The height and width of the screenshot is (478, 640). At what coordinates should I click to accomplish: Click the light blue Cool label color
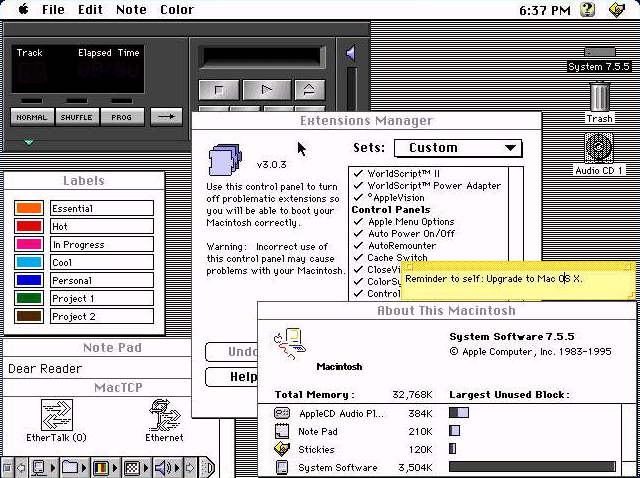[29, 262]
